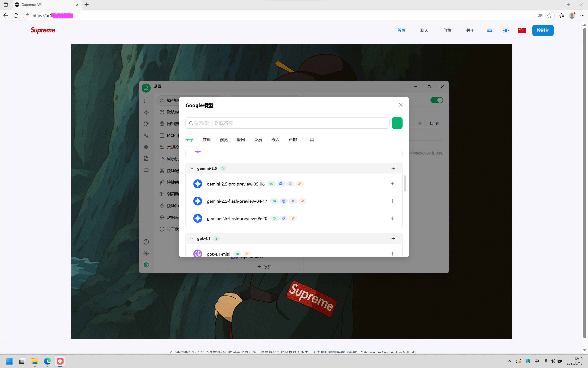Select 关于我们 settings menu item
The width and height of the screenshot is (588, 368).
click(x=170, y=229)
